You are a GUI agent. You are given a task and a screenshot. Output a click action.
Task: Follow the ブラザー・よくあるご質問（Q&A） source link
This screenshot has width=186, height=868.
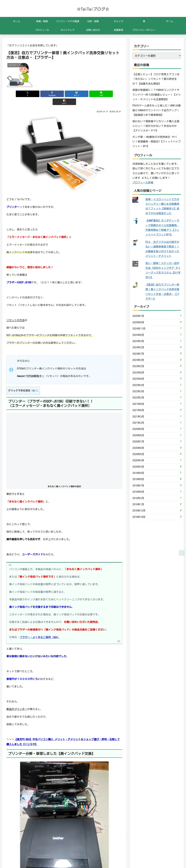tap(40, 637)
